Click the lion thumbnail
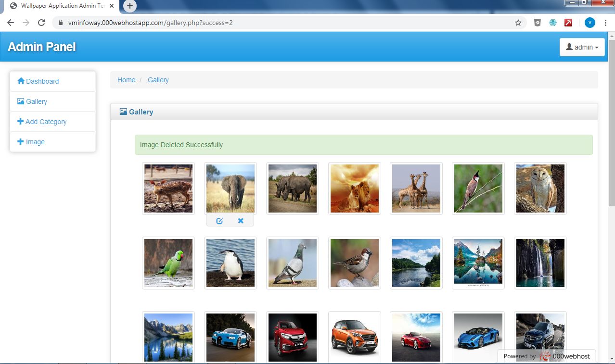The image size is (615, 364). (x=355, y=188)
